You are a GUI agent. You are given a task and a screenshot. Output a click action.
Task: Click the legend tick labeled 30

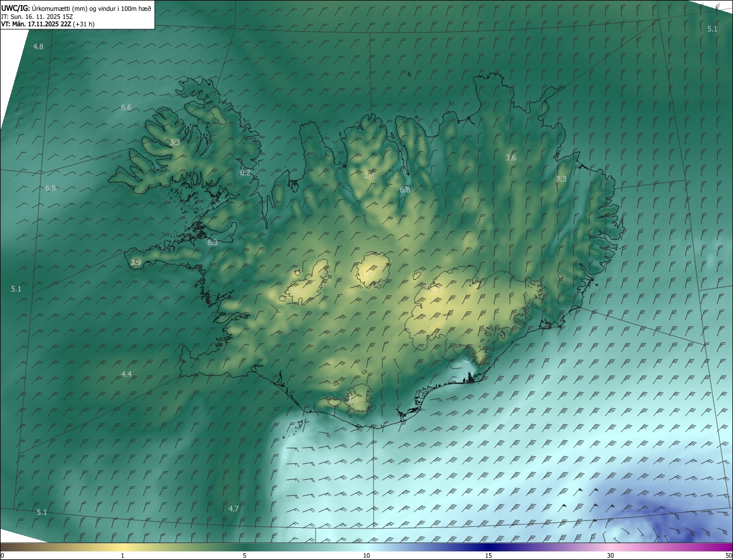(x=610, y=555)
